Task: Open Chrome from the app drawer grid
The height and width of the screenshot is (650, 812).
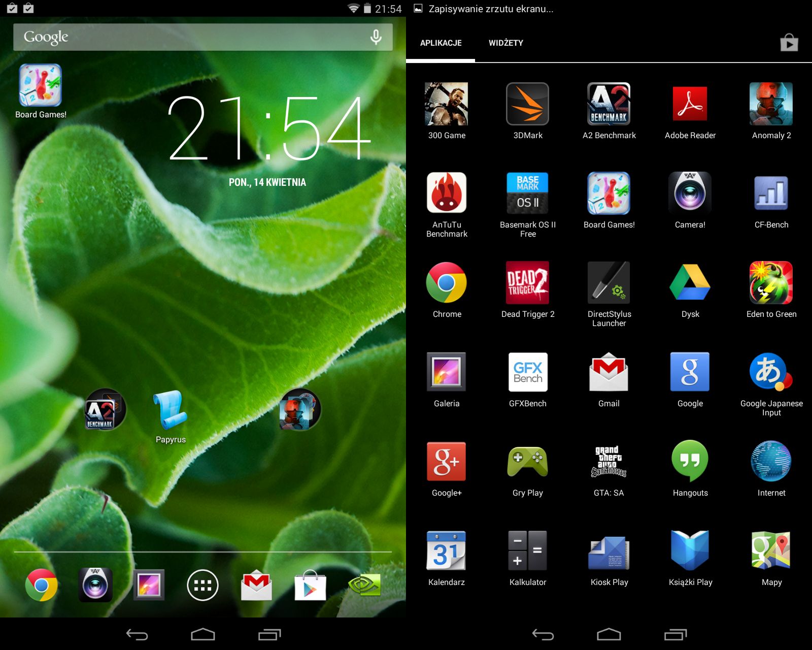Action: pyautogui.click(x=447, y=283)
